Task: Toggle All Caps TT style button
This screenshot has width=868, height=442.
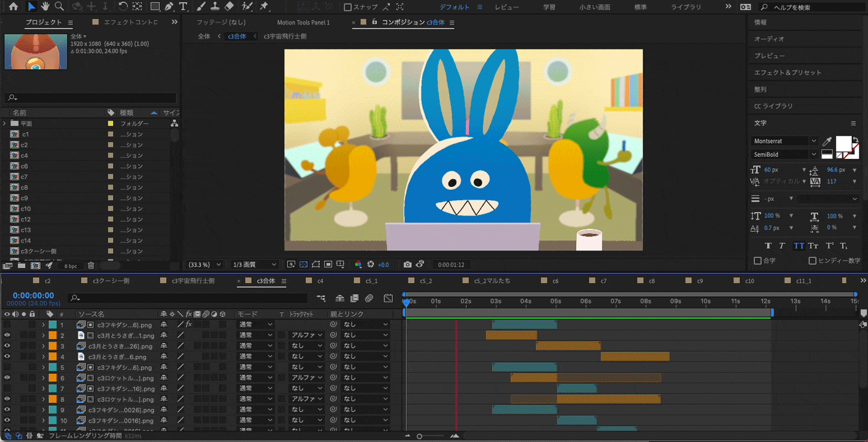Action: (x=799, y=246)
